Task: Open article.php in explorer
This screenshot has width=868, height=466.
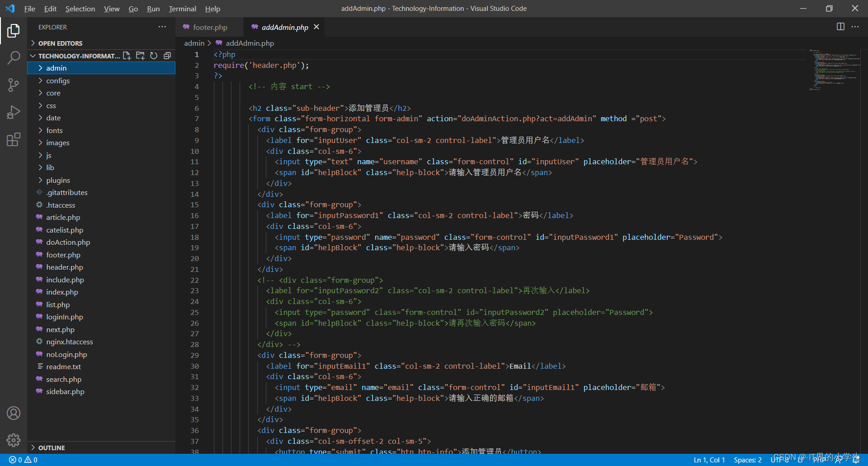Action: (101, 217)
